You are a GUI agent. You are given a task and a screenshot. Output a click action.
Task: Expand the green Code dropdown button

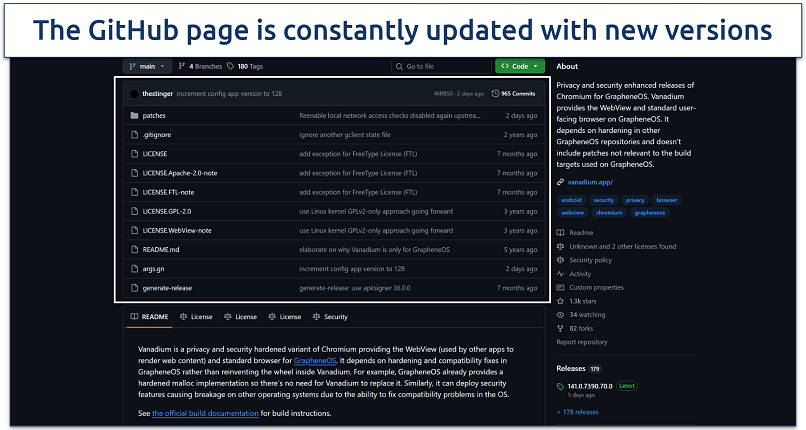click(520, 66)
